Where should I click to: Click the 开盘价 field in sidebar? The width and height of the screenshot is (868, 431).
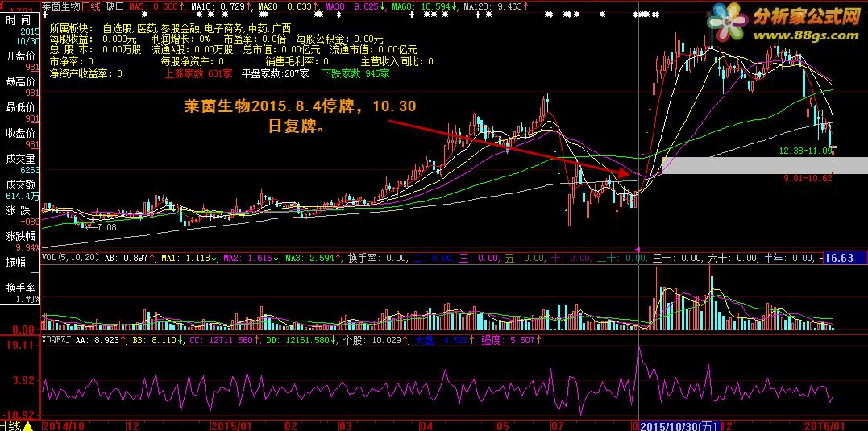click(x=20, y=56)
